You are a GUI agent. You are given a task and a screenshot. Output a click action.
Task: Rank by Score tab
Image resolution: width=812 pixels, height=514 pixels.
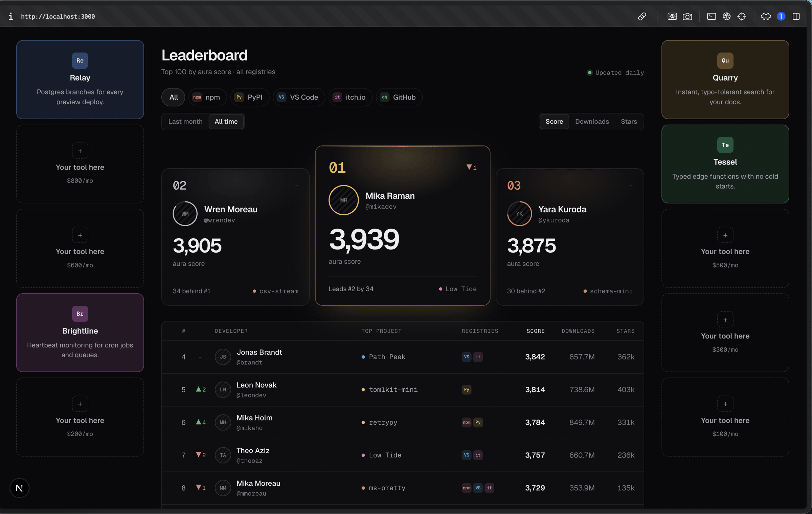[554, 122]
